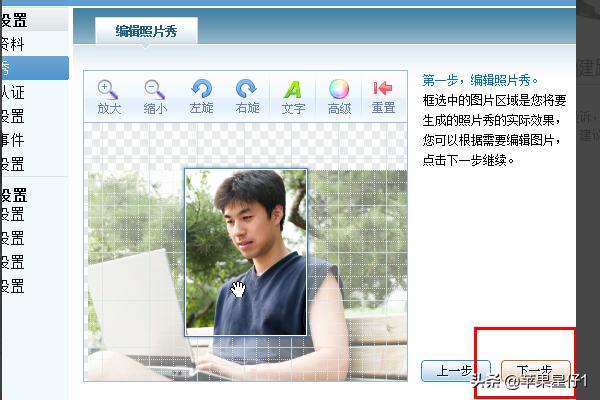
Task: Click the 第一步，编辑照片秀 heading text
Action: pyautogui.click(x=481, y=80)
